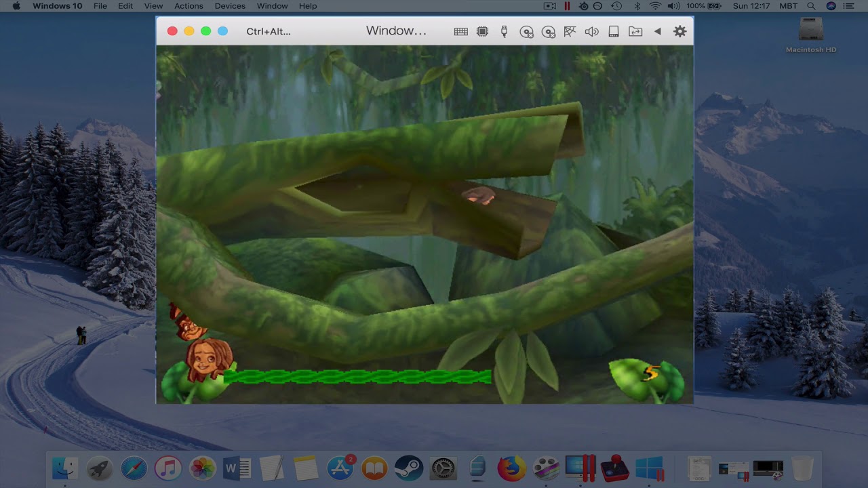Open Launchpad rocket in the Dock
The width and height of the screenshot is (868, 488).
pos(100,468)
